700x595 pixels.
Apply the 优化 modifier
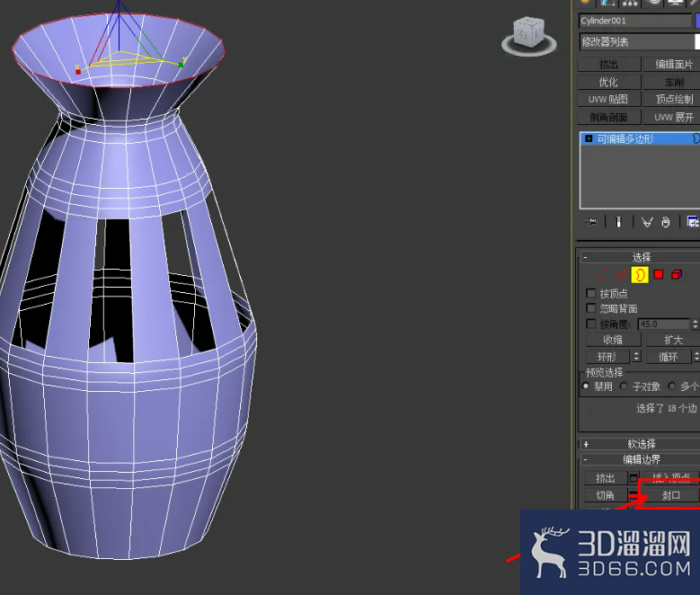(x=609, y=82)
